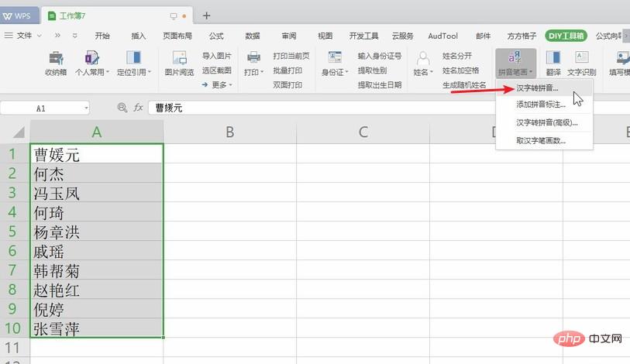
Task: Expand the 姓名 dropdown
Action: click(x=423, y=72)
